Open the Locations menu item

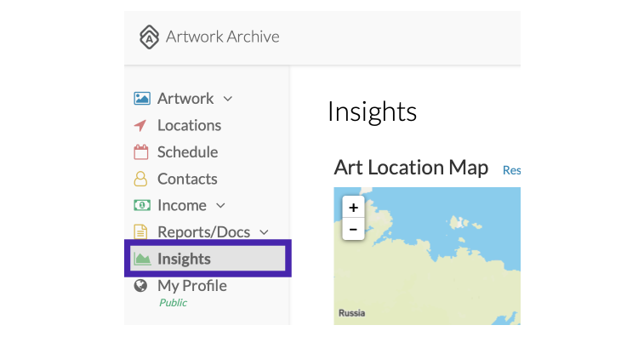coord(190,125)
